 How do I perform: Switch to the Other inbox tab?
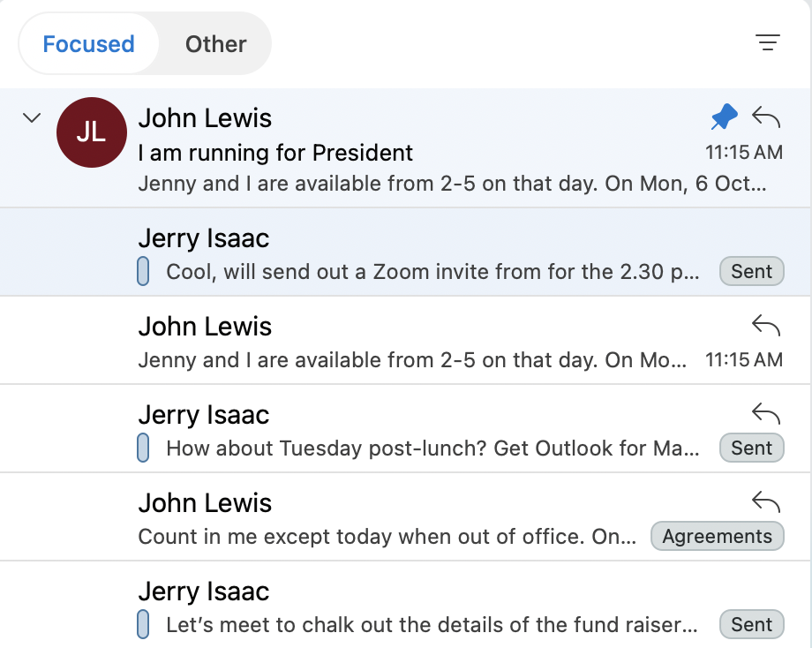tap(215, 44)
